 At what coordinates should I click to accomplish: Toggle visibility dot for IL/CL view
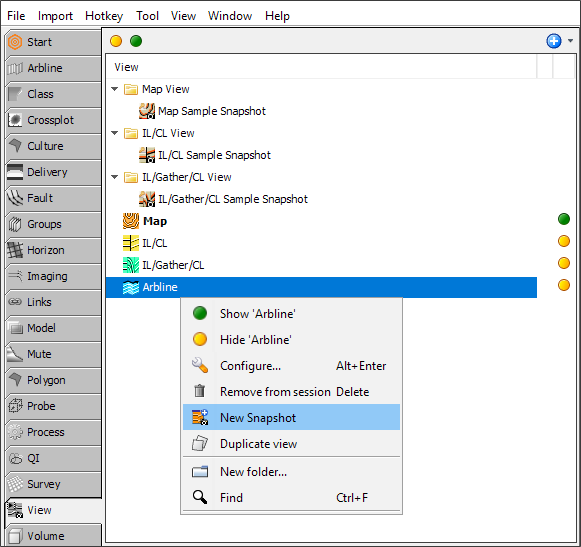pyautogui.click(x=564, y=241)
